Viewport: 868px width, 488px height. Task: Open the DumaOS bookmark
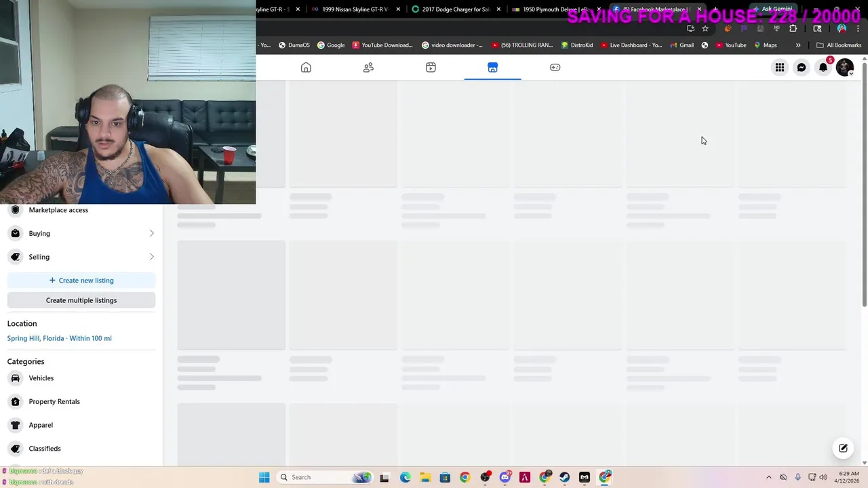tap(294, 45)
